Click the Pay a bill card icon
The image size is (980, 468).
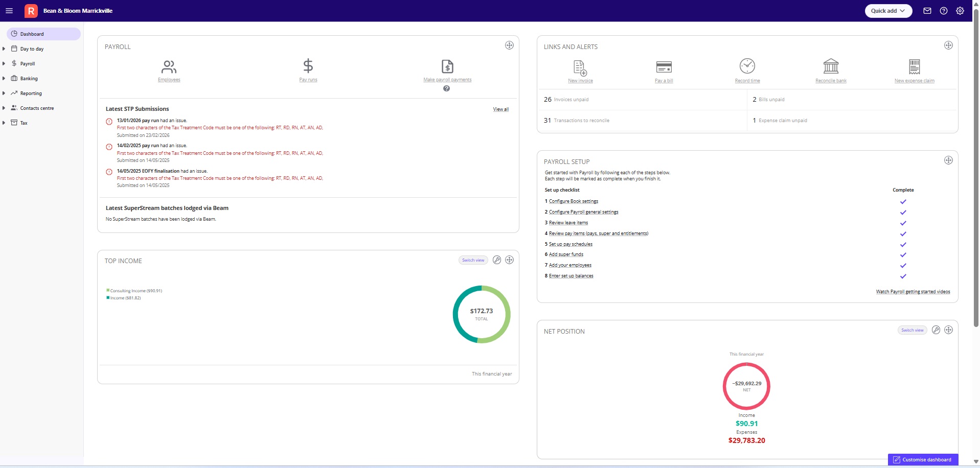tap(664, 67)
